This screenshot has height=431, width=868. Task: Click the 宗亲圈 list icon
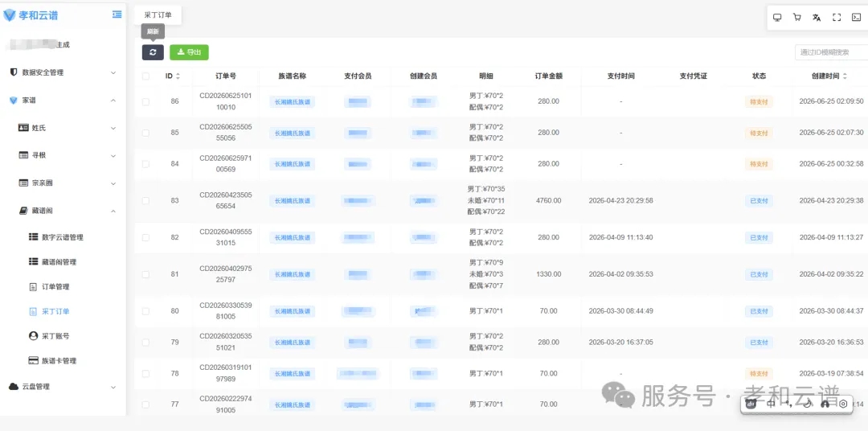[23, 183]
